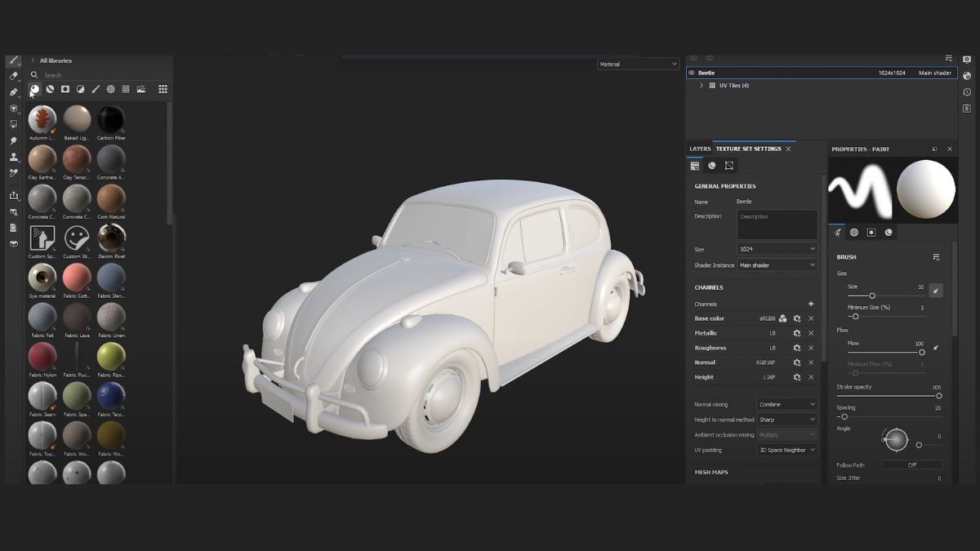980x551 pixels.
Task: Select the Autumn Leaf material thumbnail
Action: coord(42,119)
